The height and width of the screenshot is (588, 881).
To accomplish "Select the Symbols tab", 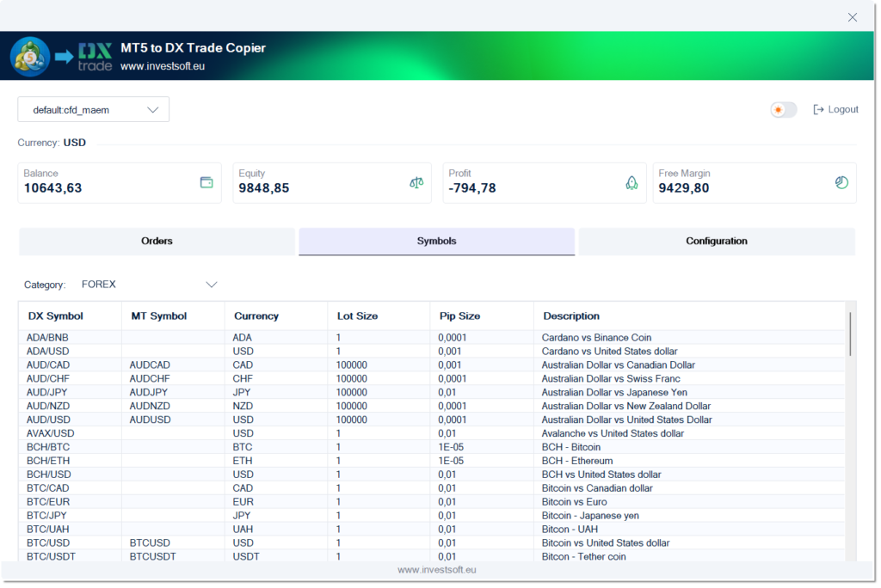I will point(436,242).
